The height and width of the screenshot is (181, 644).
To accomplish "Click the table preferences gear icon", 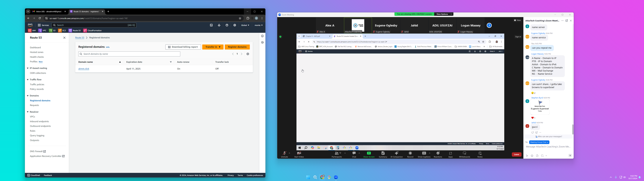I will [248, 54].
